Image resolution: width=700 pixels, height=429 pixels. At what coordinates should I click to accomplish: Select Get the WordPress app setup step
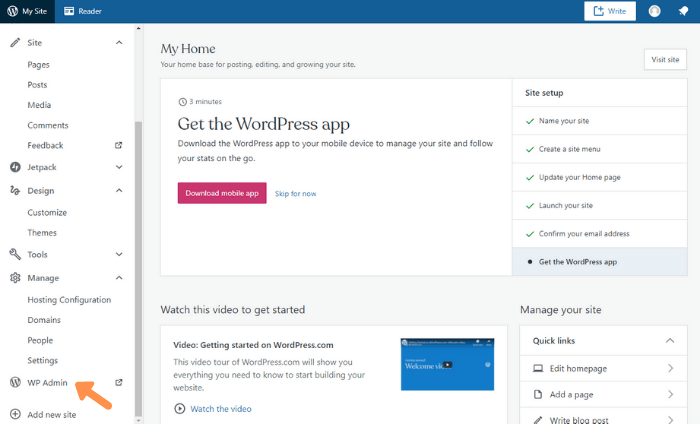(600, 262)
